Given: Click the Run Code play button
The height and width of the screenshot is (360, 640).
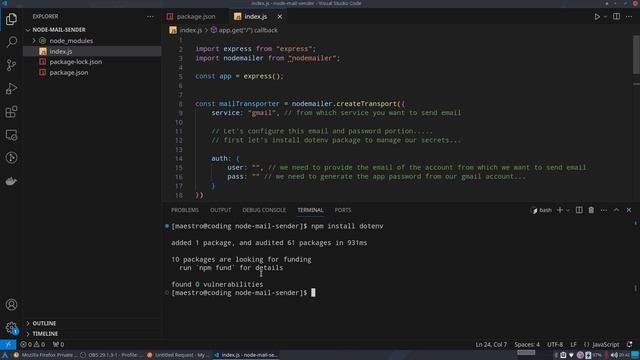Looking at the screenshot, I should [x=597, y=17].
